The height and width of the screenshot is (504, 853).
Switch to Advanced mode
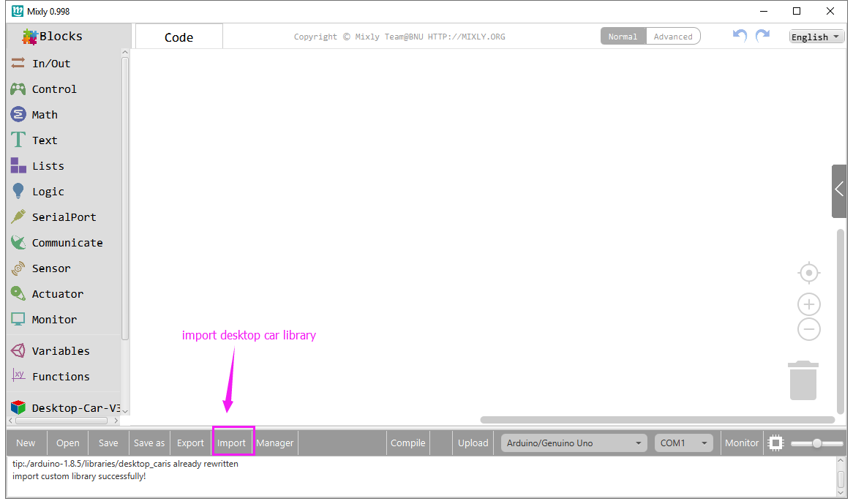673,37
